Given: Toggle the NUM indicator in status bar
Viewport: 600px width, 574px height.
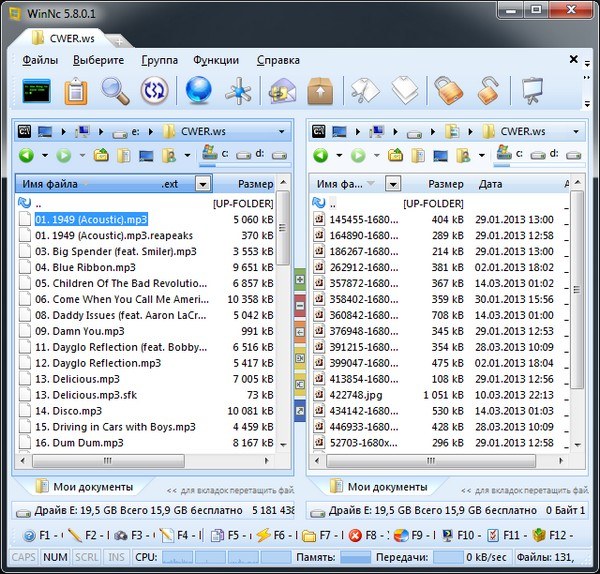Looking at the screenshot, I should click(x=56, y=557).
